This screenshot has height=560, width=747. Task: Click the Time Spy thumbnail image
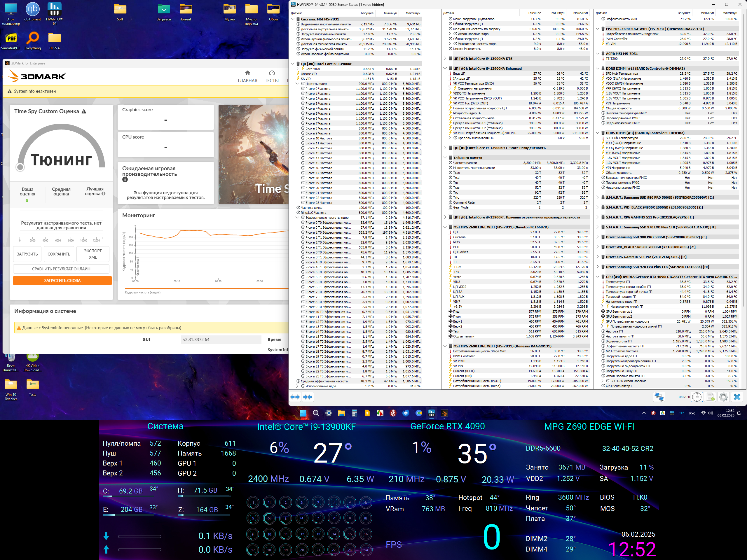tap(253, 154)
